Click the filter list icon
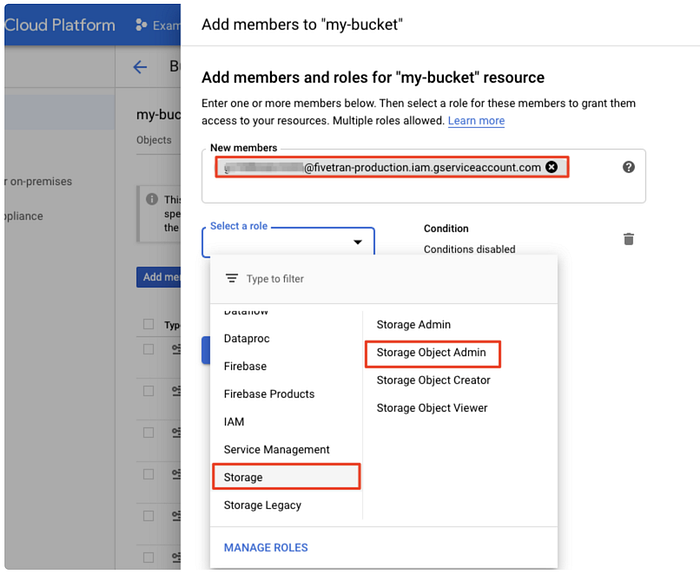Screen dimensions: 700x576 coord(231,278)
